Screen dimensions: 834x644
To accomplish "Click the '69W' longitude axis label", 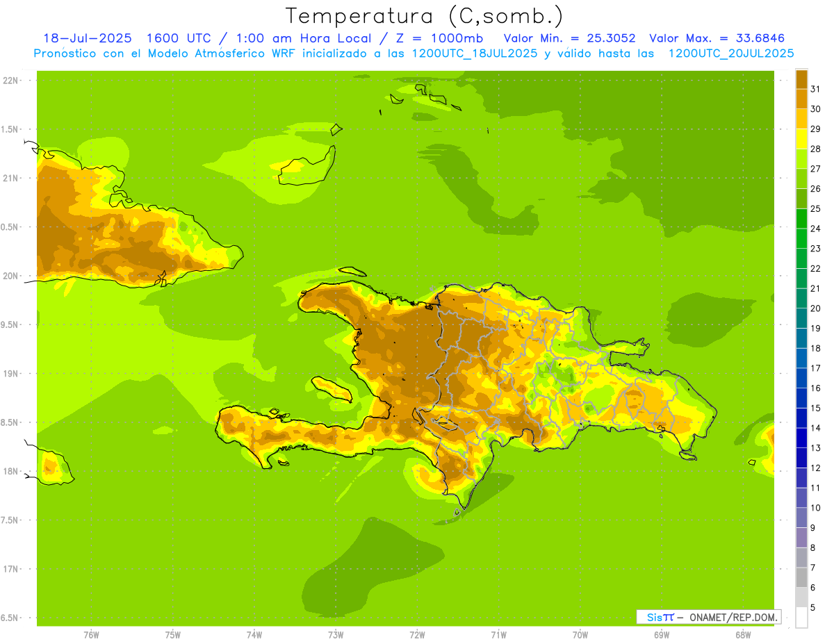I will pos(662,634).
